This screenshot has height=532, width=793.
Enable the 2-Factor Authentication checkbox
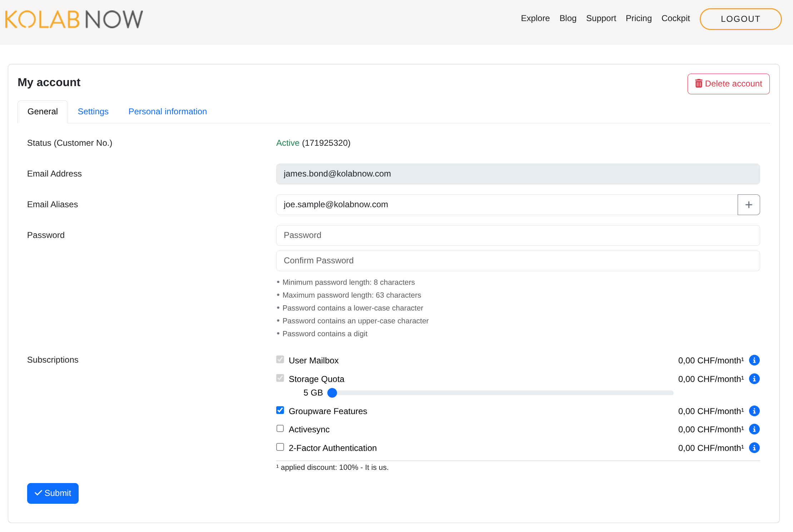[280, 447]
